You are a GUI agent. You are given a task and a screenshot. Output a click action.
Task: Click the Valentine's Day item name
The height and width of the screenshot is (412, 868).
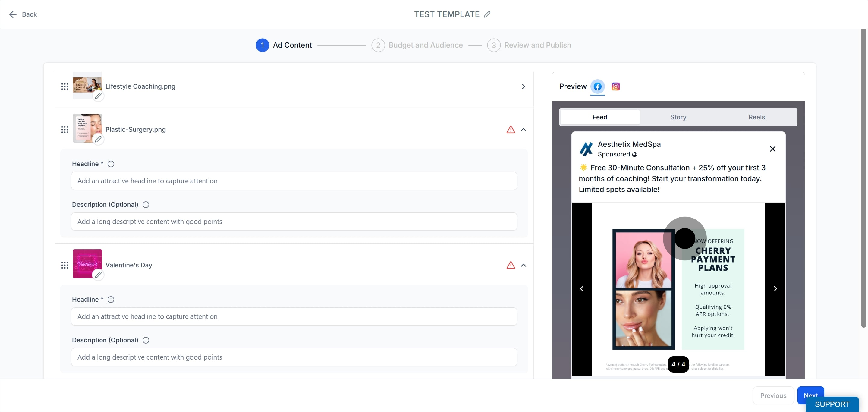[x=129, y=265]
